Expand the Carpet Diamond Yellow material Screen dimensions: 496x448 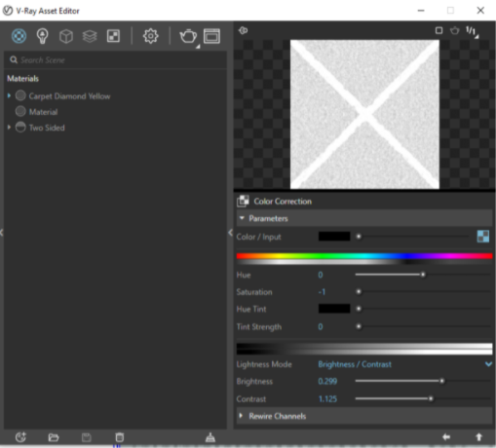coord(9,95)
